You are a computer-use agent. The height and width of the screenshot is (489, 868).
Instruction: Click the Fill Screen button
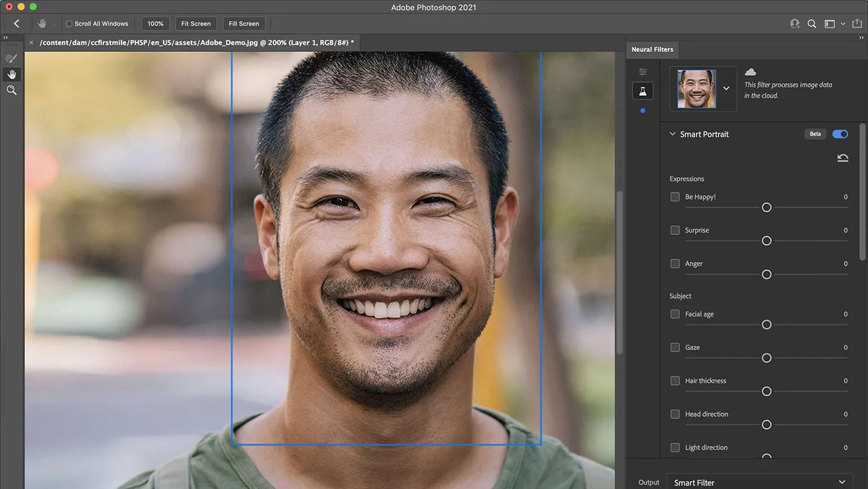point(244,23)
